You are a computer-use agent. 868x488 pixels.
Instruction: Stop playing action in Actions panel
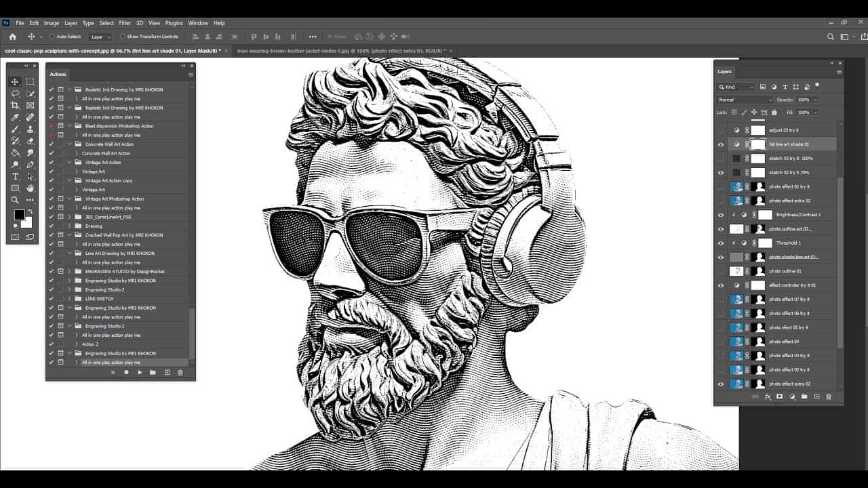113,372
